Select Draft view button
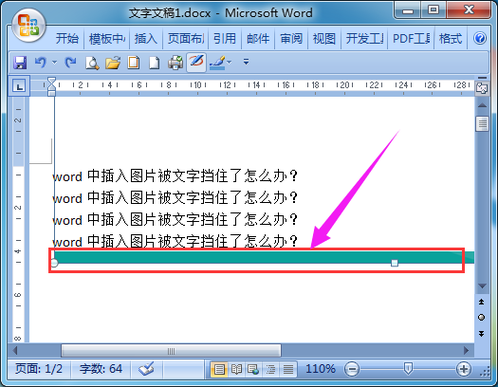 tap(288, 369)
